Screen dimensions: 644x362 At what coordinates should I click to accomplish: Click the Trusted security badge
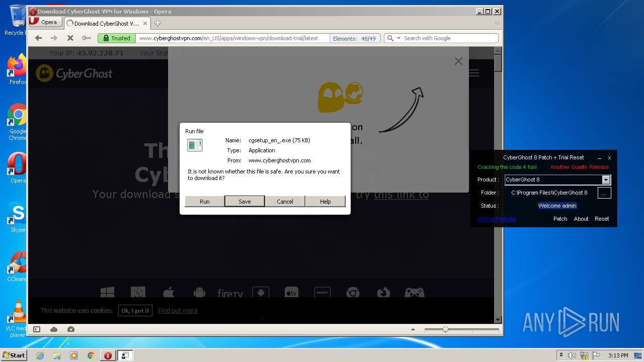click(116, 38)
